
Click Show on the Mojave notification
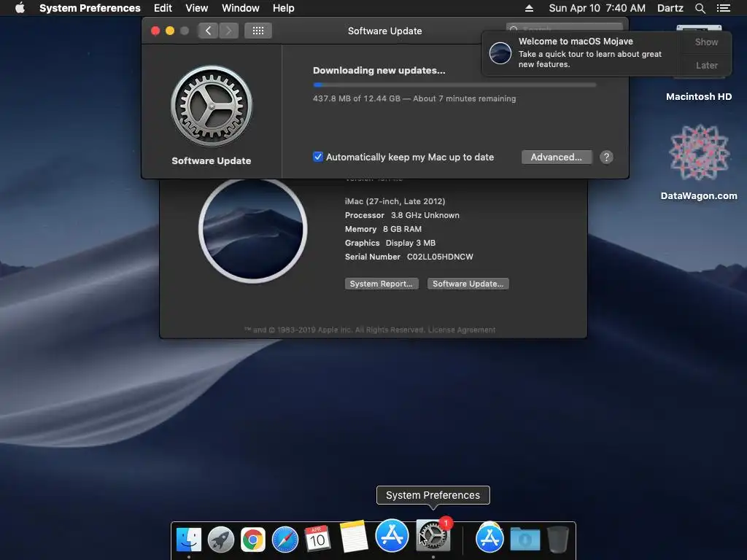(706, 42)
